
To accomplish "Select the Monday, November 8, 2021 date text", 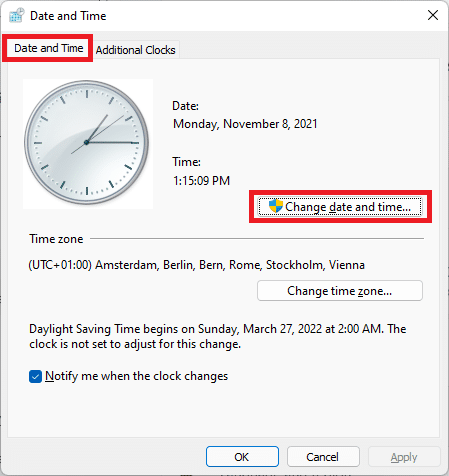I will tap(245, 124).
